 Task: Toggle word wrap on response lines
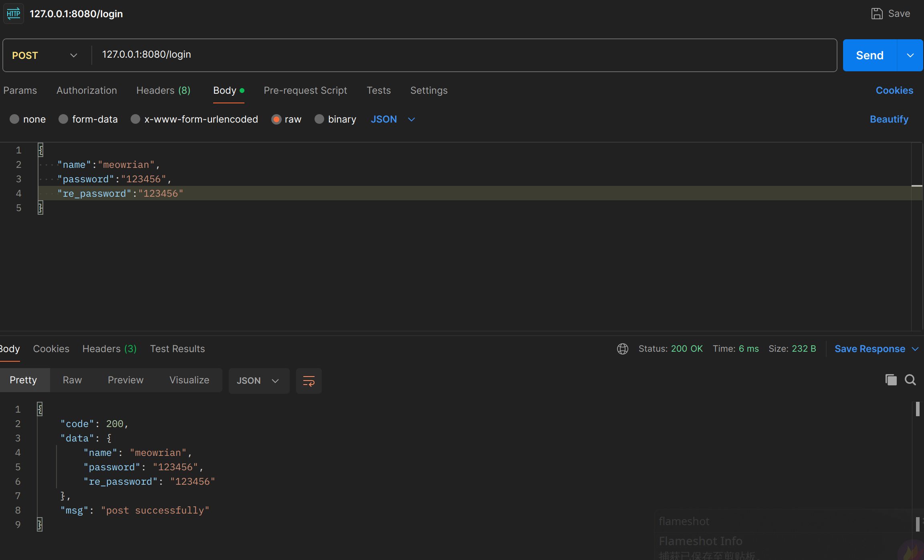coord(309,381)
